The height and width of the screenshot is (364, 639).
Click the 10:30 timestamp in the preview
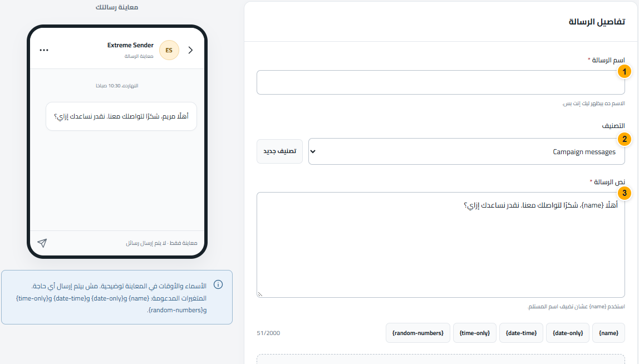(117, 86)
